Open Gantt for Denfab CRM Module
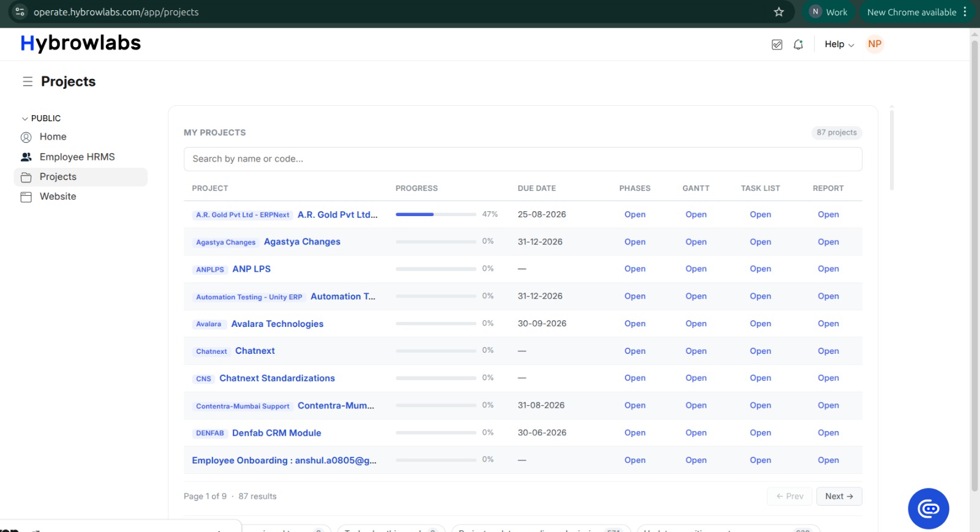980x532 pixels. pos(696,433)
